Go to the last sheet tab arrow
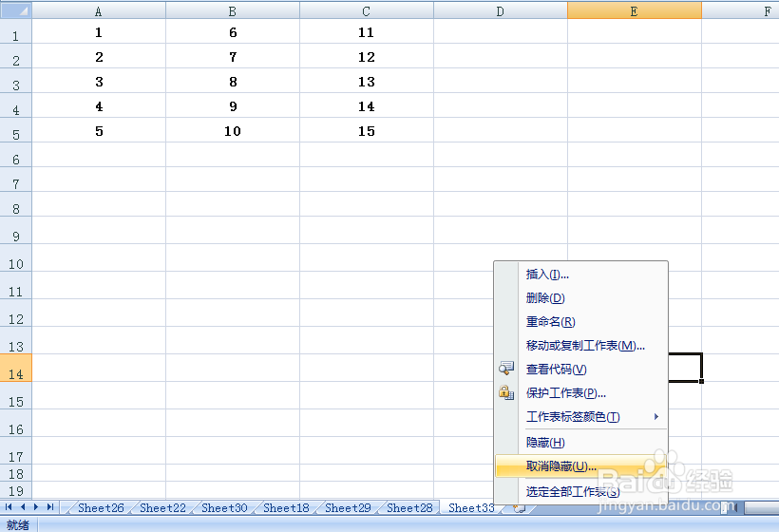779x532 pixels. click(50, 507)
